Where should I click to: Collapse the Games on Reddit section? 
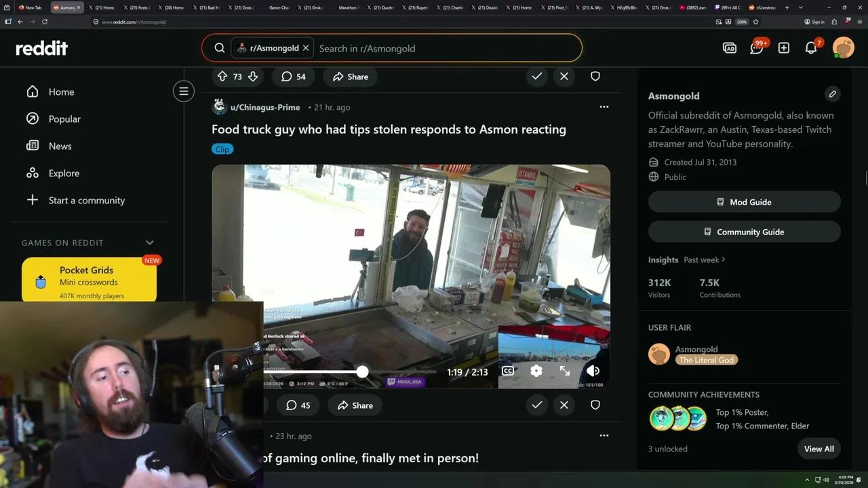(150, 243)
